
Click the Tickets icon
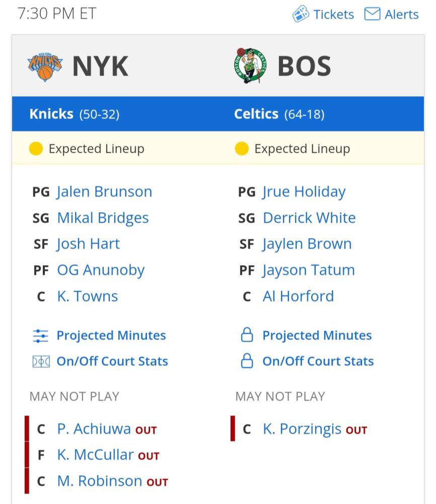pos(301,14)
